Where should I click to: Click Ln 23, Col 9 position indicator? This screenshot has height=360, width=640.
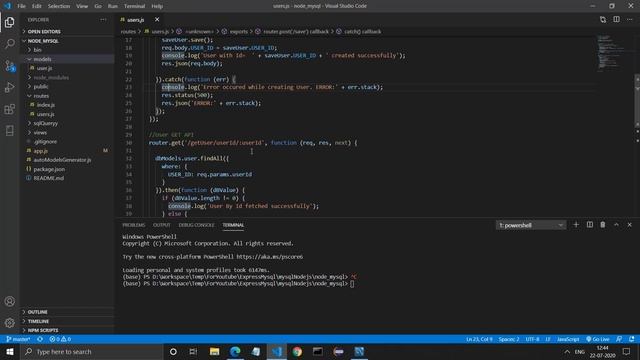tap(479, 339)
